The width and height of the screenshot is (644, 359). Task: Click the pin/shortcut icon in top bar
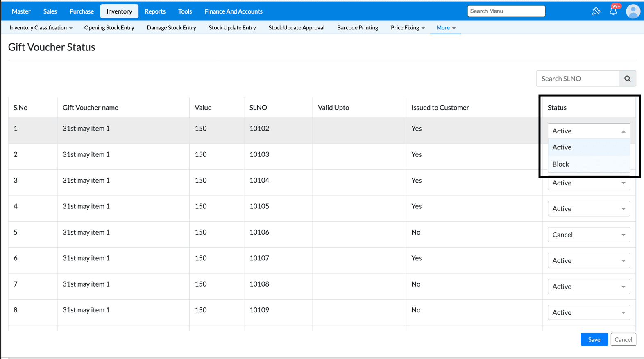click(596, 11)
